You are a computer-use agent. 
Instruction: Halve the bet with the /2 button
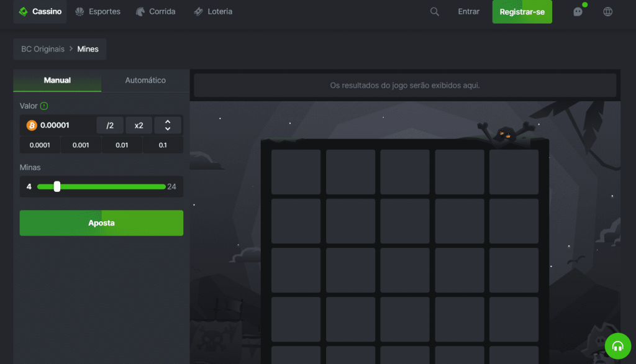pyautogui.click(x=110, y=125)
